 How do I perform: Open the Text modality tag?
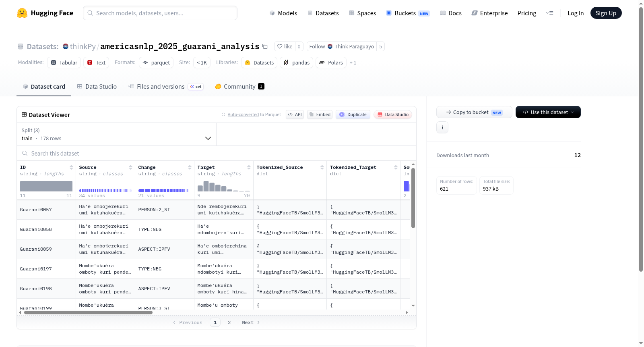pos(96,62)
